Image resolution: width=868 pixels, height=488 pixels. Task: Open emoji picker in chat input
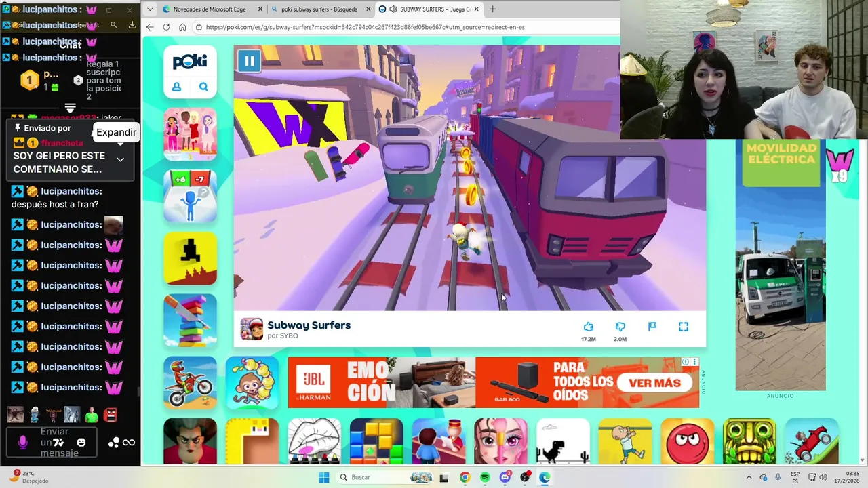(x=81, y=443)
